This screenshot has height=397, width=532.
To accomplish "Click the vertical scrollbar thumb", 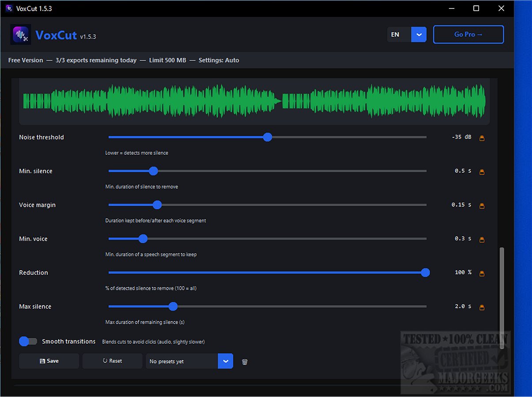I will point(501,298).
